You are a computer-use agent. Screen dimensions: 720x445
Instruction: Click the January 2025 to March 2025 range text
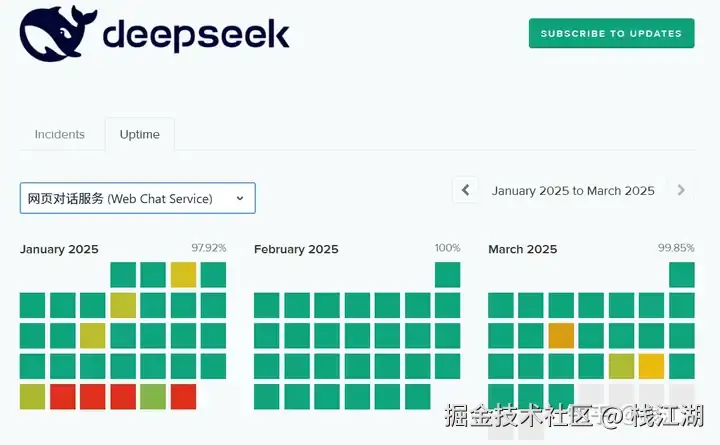573,191
